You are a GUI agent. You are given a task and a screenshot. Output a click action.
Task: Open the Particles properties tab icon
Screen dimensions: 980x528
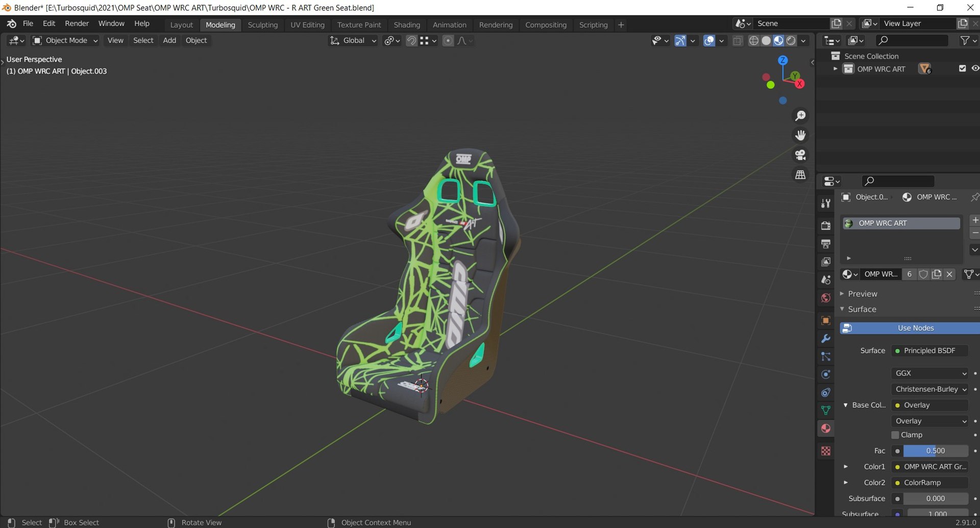coord(825,357)
